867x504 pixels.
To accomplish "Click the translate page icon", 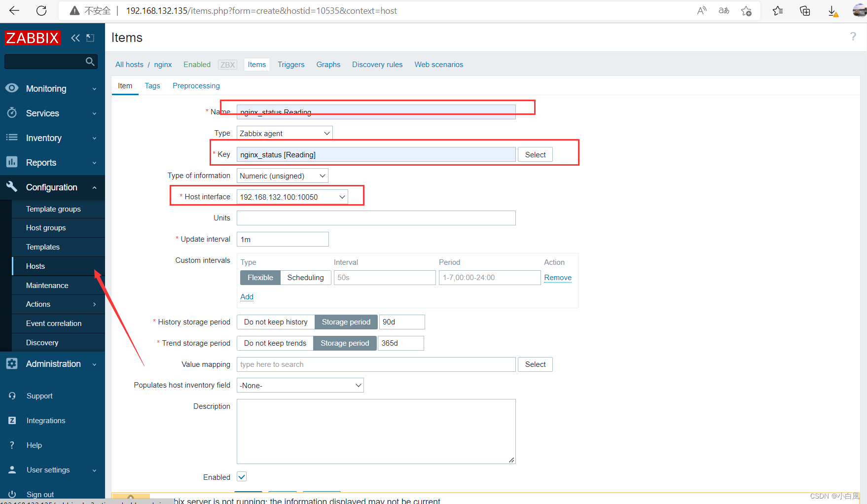I will pos(724,10).
